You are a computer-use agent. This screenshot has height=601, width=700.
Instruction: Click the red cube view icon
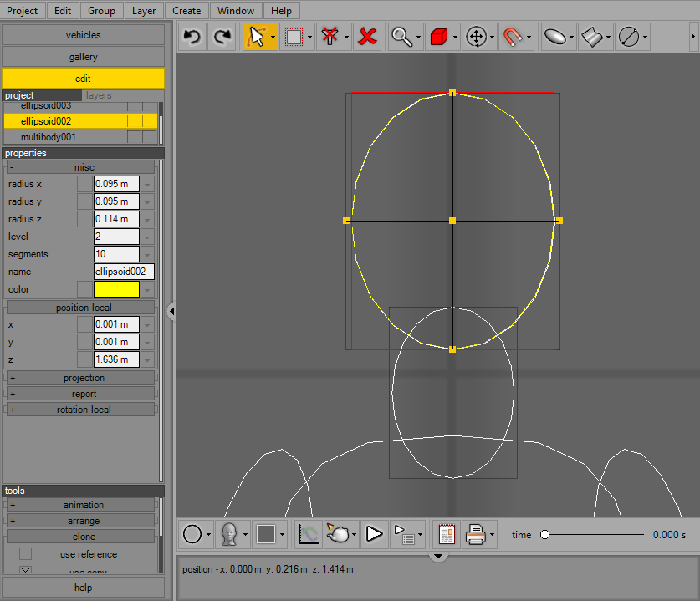point(439,37)
